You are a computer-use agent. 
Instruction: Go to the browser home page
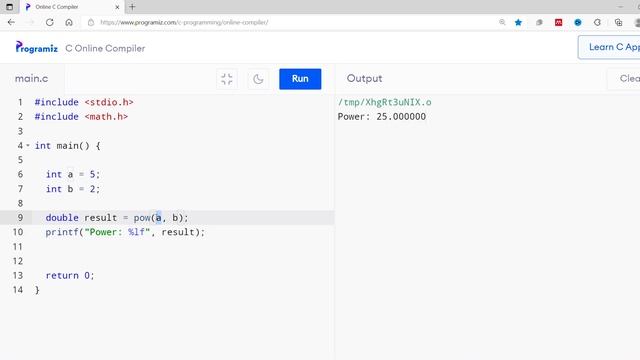(x=69, y=22)
